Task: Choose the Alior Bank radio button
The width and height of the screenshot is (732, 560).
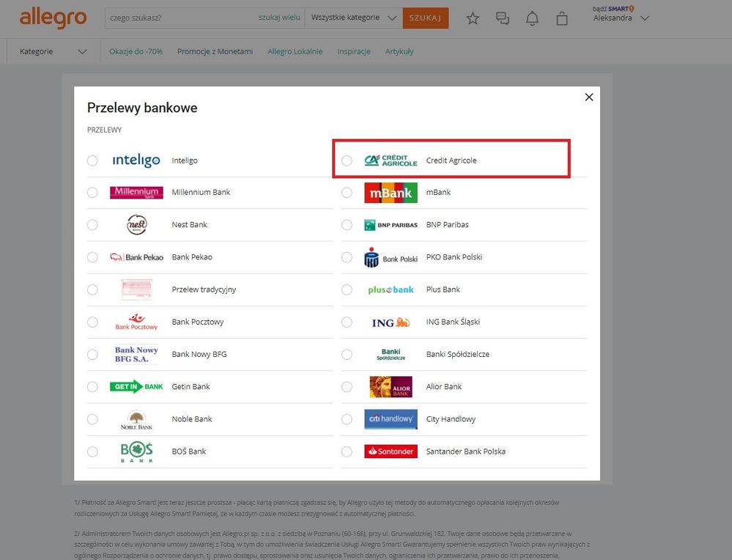Action: tap(347, 387)
